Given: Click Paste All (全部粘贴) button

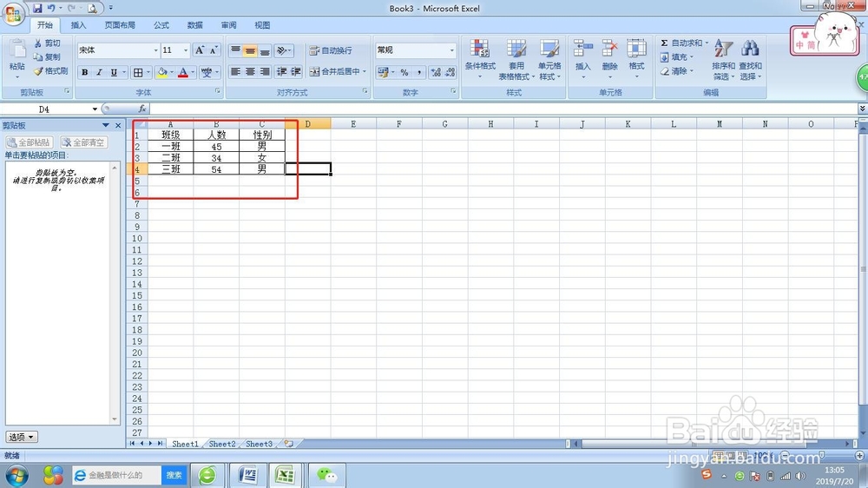Looking at the screenshot, I should point(30,142).
